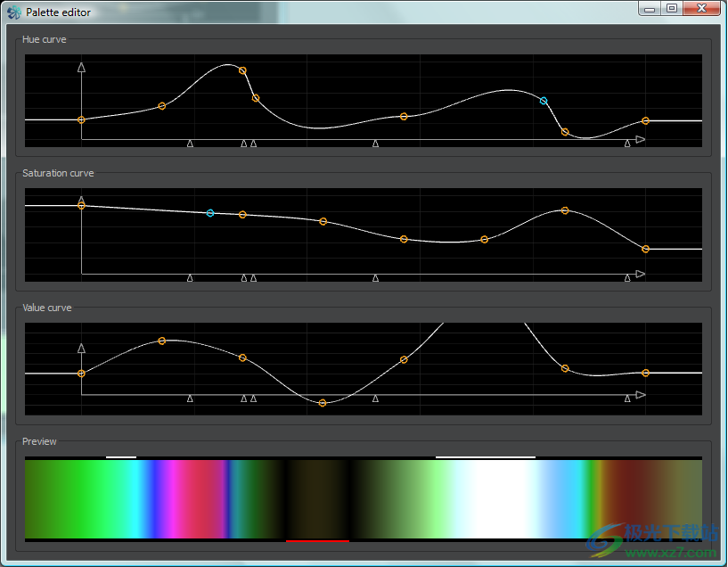Click the short white overflow bar above the preview gradient
Image resolution: width=728 pixels, height=567 pixels.
121,457
